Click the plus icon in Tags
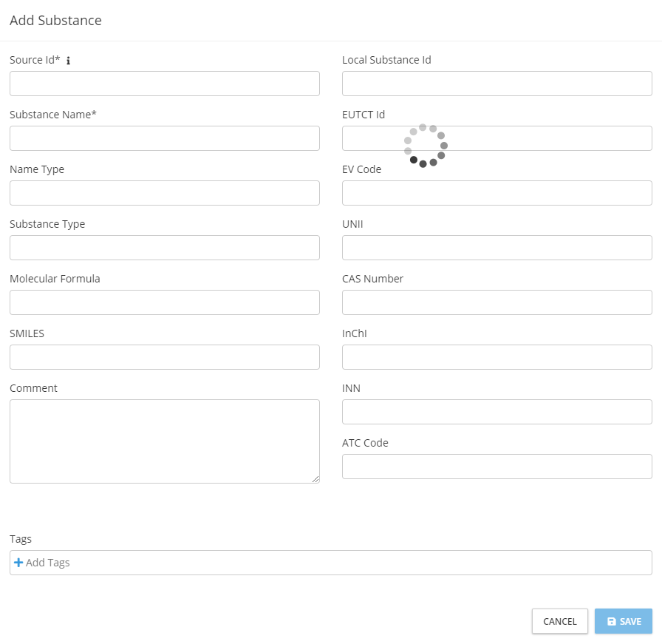This screenshot has height=644, width=662. [x=18, y=563]
